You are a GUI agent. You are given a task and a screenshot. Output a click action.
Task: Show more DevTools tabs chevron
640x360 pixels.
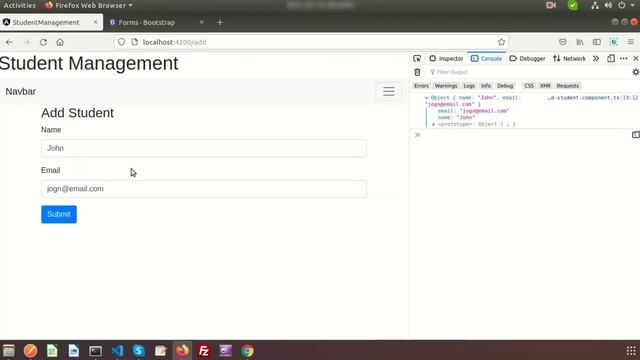[x=596, y=58]
